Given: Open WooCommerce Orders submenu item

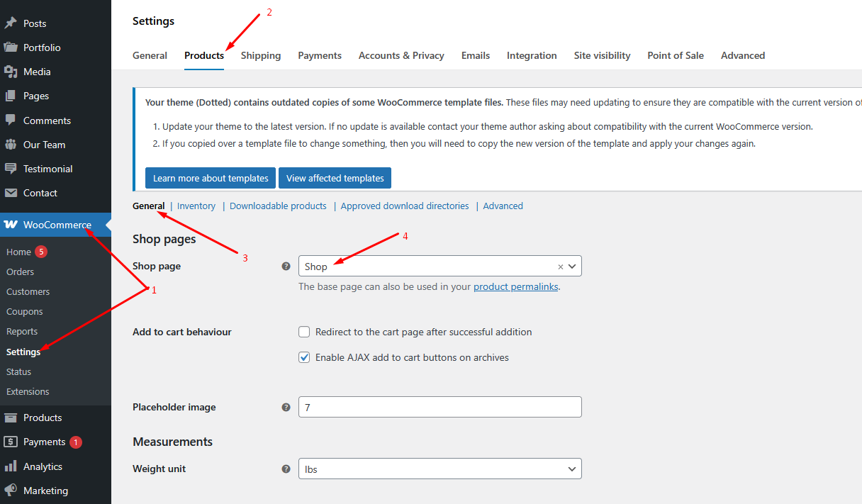Looking at the screenshot, I should pyautogui.click(x=21, y=271).
